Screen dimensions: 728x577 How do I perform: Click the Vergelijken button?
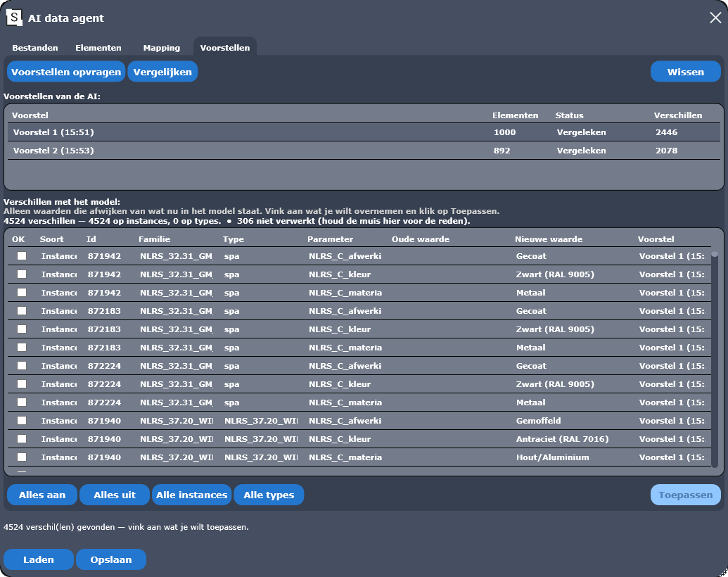(x=162, y=72)
